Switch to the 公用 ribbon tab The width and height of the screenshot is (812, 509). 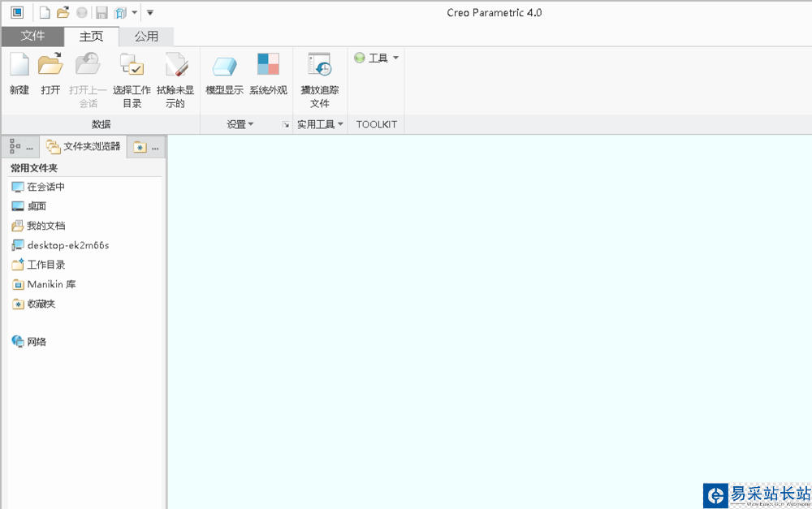coord(146,37)
